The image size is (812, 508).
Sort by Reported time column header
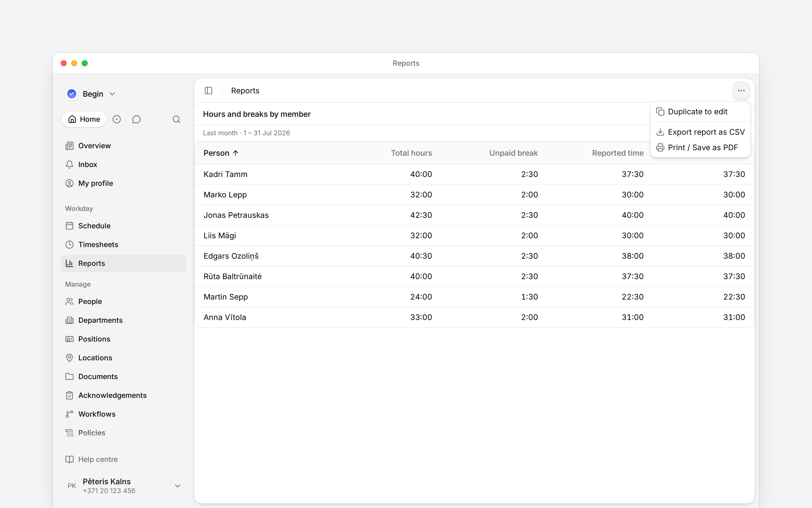(x=618, y=153)
